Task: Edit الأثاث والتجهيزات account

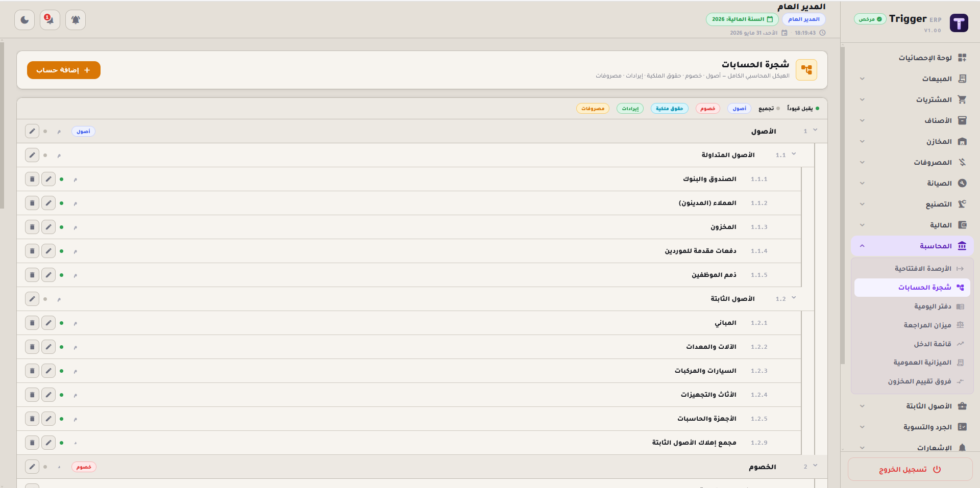Action: (48, 395)
